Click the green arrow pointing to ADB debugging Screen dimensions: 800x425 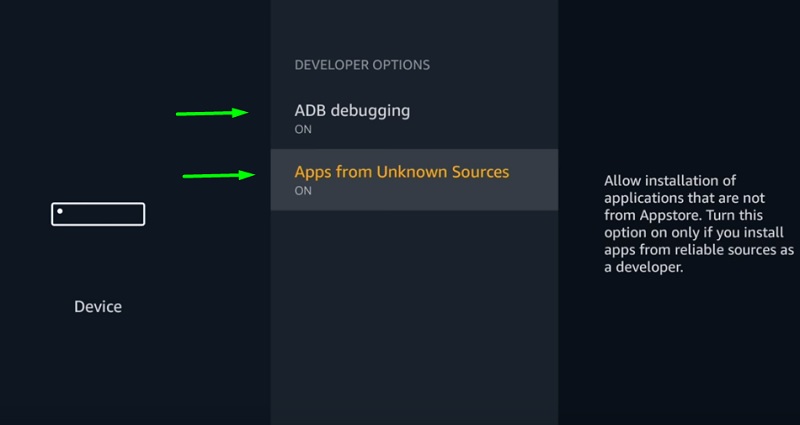tap(212, 113)
